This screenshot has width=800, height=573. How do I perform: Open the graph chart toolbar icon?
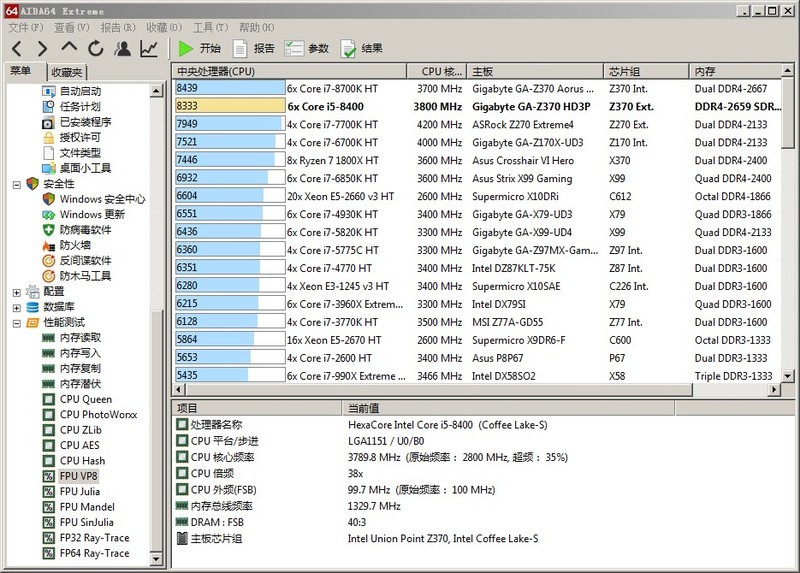(x=149, y=48)
